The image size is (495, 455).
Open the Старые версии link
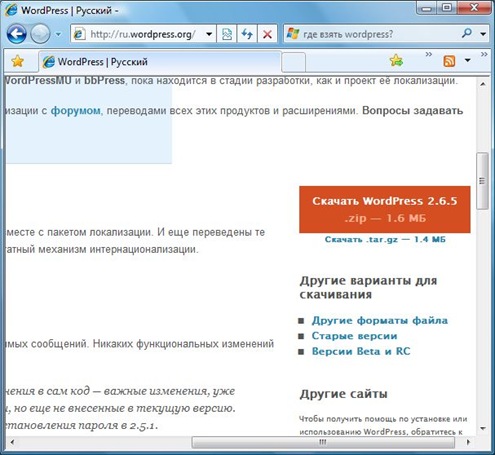pyautogui.click(x=354, y=336)
